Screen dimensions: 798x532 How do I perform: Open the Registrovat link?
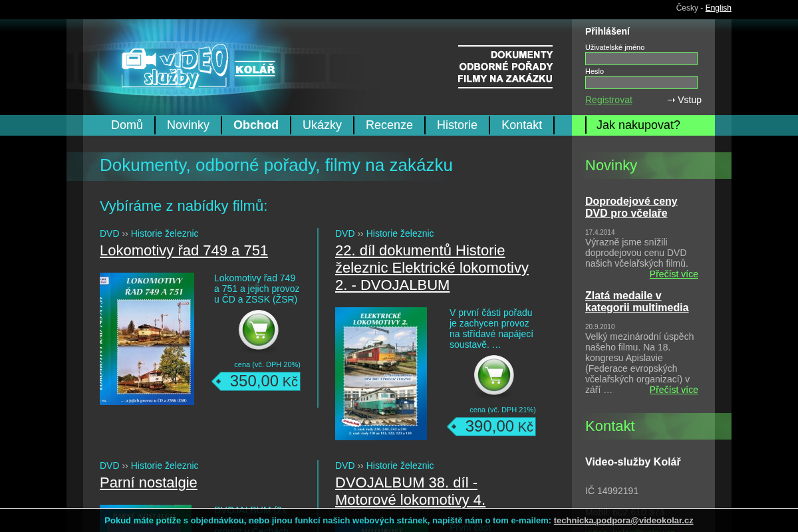coord(608,100)
